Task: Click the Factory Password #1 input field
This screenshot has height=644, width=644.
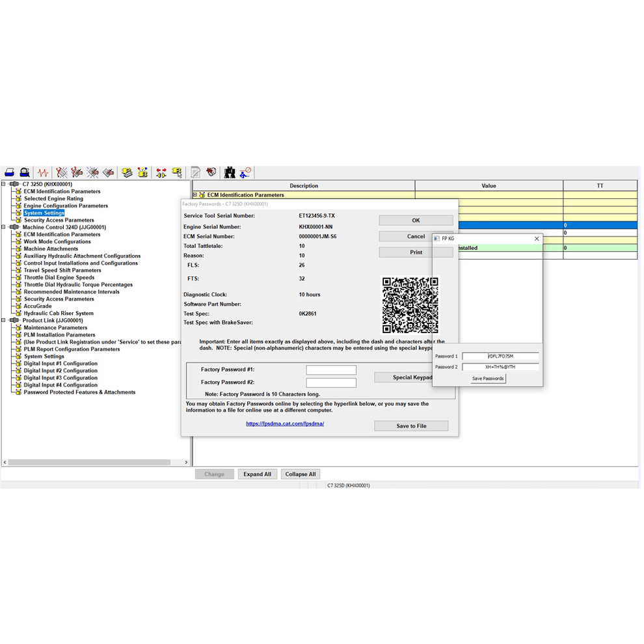Action: coord(331,369)
